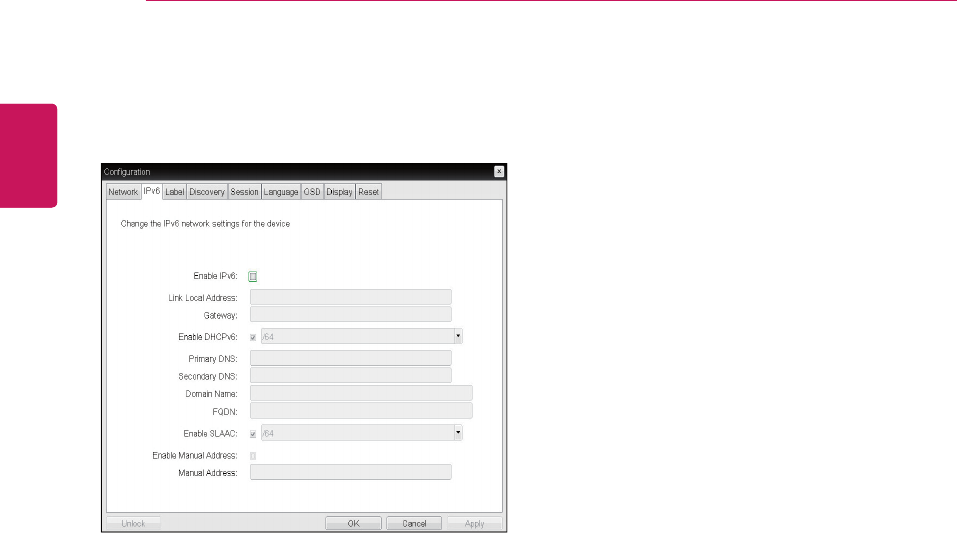The width and height of the screenshot is (957, 533).
Task: Click the Cancel button
Action: (x=414, y=523)
